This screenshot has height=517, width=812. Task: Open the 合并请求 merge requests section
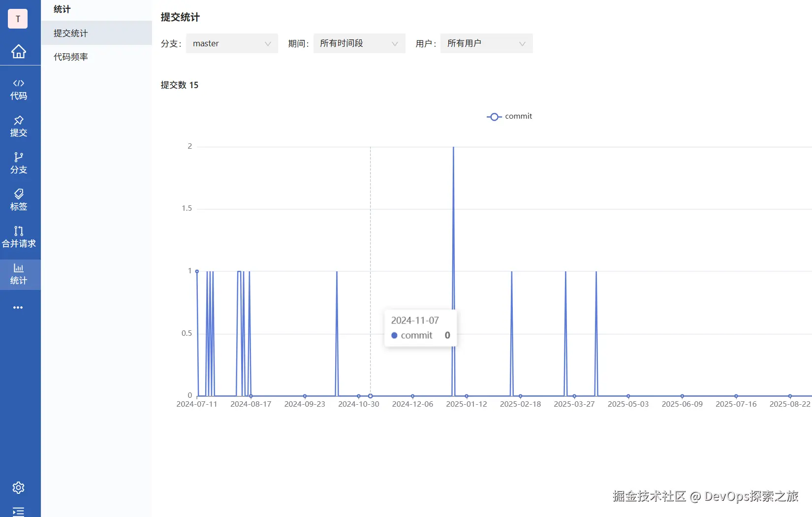tap(19, 237)
